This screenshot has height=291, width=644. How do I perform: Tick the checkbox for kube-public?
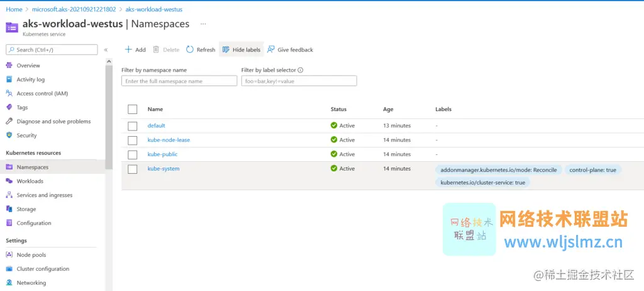[132, 155]
